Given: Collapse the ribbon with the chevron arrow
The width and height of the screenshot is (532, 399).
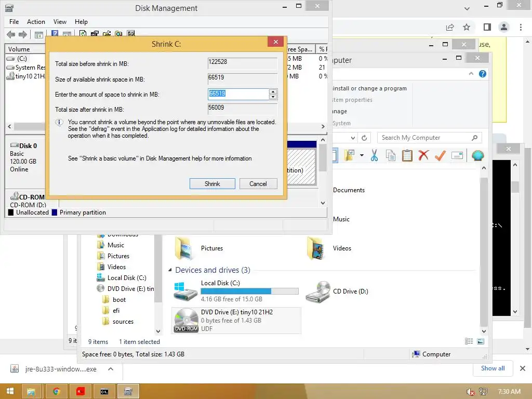Looking at the screenshot, I should pos(471,74).
